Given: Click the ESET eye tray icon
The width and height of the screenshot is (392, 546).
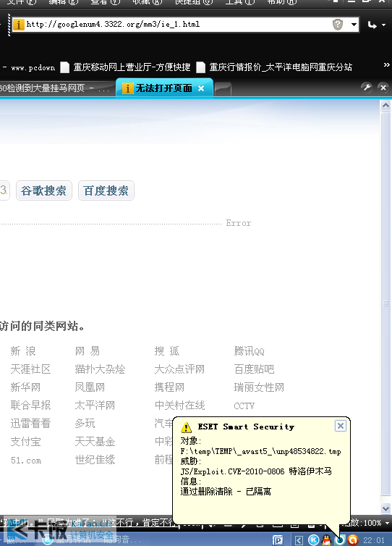Looking at the screenshot, I should pyautogui.click(x=339, y=540).
